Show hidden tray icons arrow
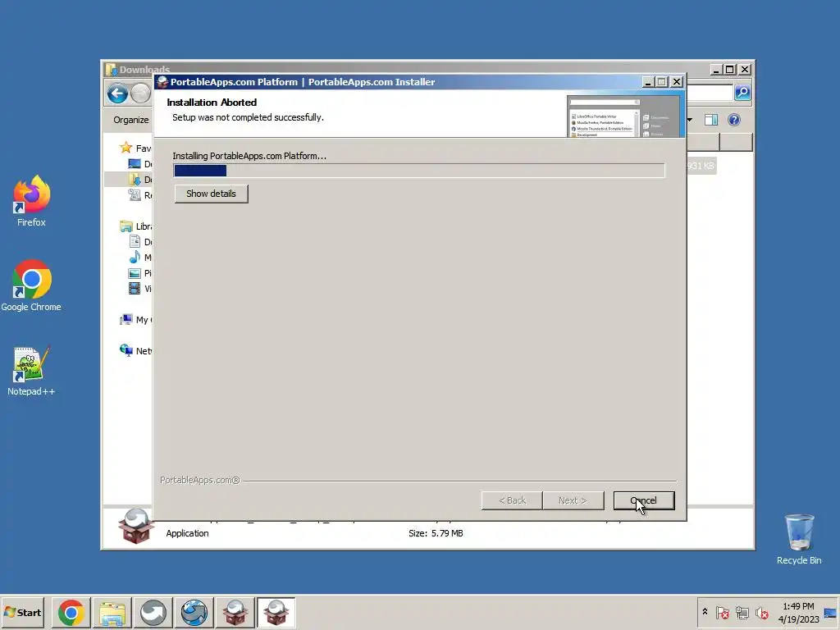This screenshot has height=630, width=840. pyautogui.click(x=705, y=612)
